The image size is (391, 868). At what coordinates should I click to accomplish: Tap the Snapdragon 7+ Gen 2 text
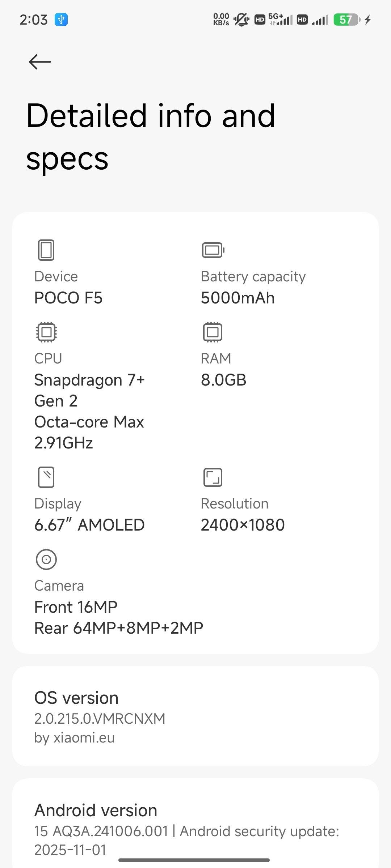click(x=89, y=390)
